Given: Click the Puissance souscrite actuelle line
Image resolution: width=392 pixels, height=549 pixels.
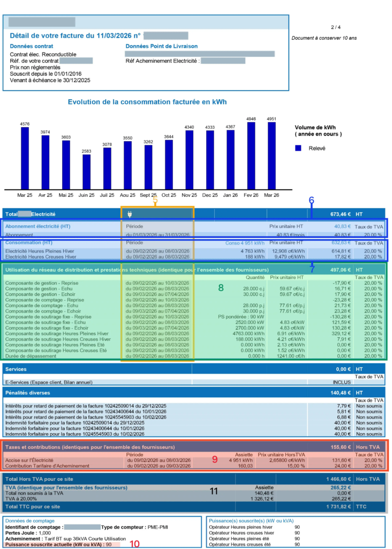Looking at the screenshot, I should pyautogui.click(x=62, y=544).
